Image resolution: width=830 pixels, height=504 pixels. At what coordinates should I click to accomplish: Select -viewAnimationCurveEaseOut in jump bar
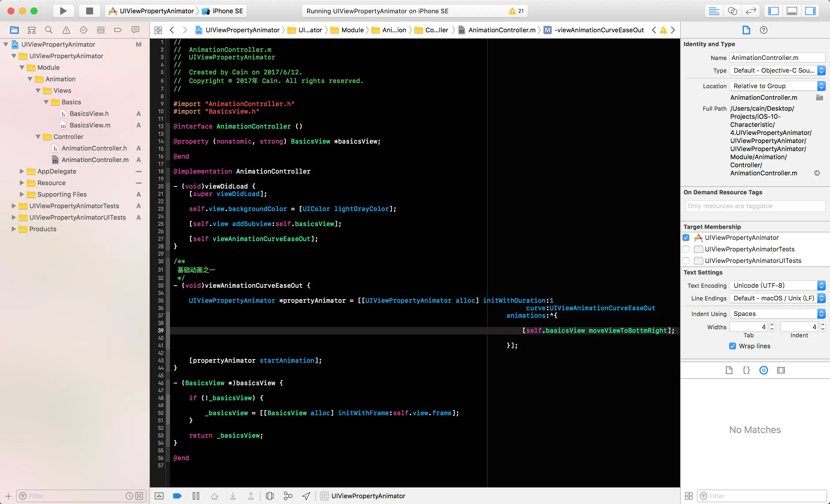click(x=599, y=30)
